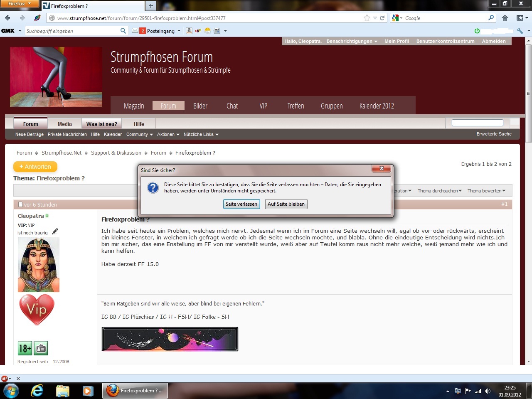Viewport: 532px width, 399px height.
Task: Click the Adblock Plus icon
Action: pyautogui.click(x=5, y=379)
